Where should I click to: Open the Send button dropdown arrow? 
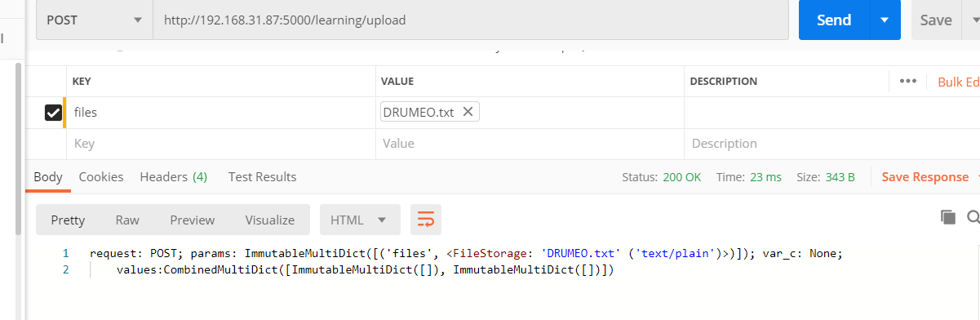click(885, 20)
